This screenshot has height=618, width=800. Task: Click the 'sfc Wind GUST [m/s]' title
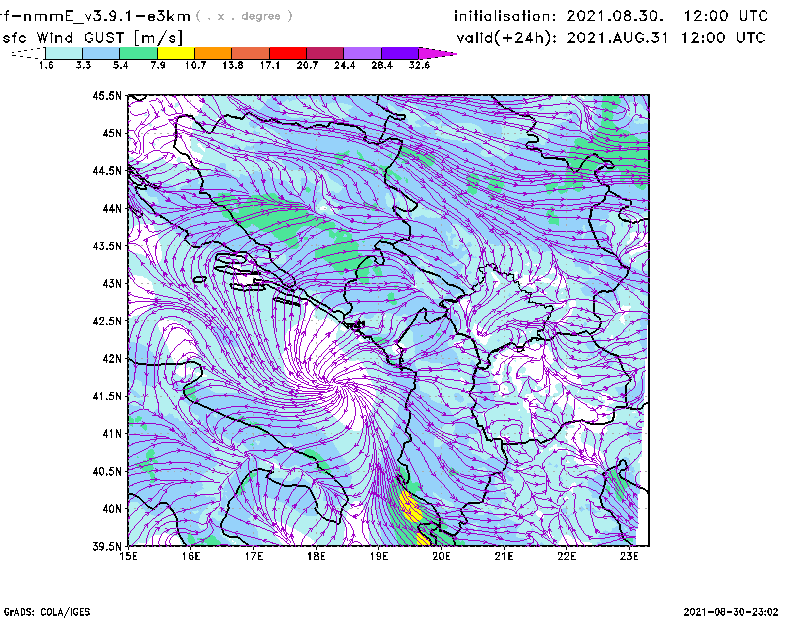click(x=92, y=38)
